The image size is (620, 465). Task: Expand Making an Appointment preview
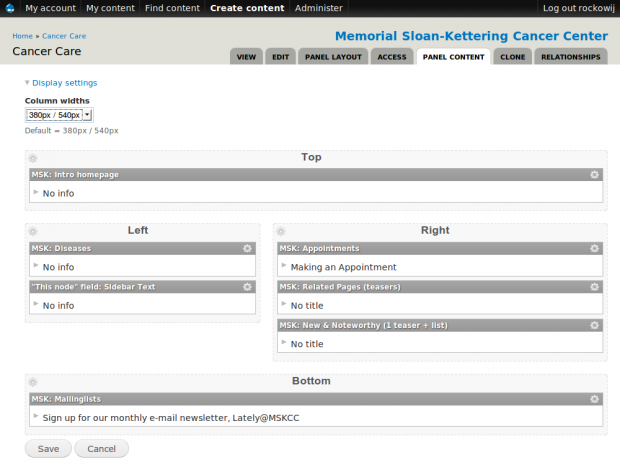(x=284, y=266)
